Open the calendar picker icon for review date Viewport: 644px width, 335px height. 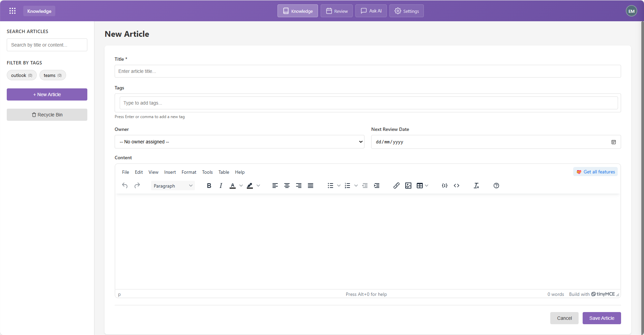point(614,142)
